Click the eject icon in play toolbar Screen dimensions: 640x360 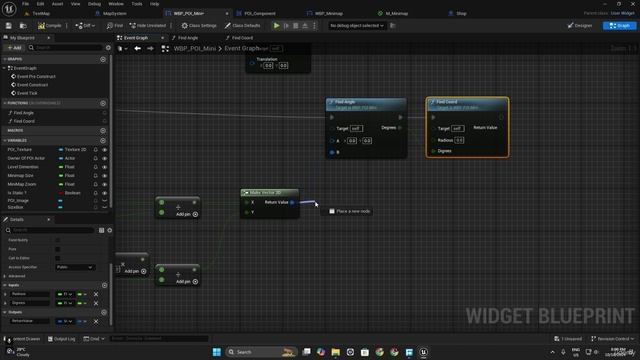click(x=305, y=26)
